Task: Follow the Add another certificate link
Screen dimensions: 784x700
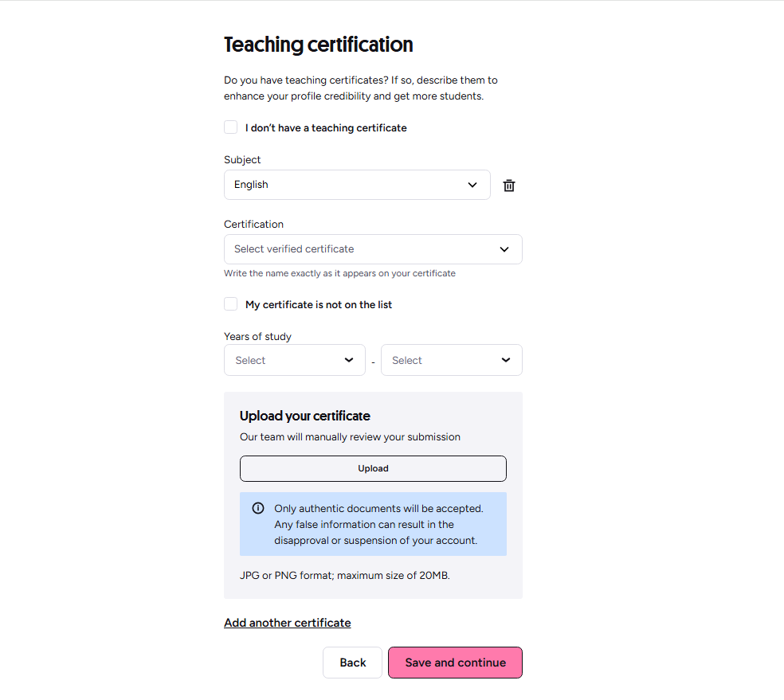Action: click(288, 623)
